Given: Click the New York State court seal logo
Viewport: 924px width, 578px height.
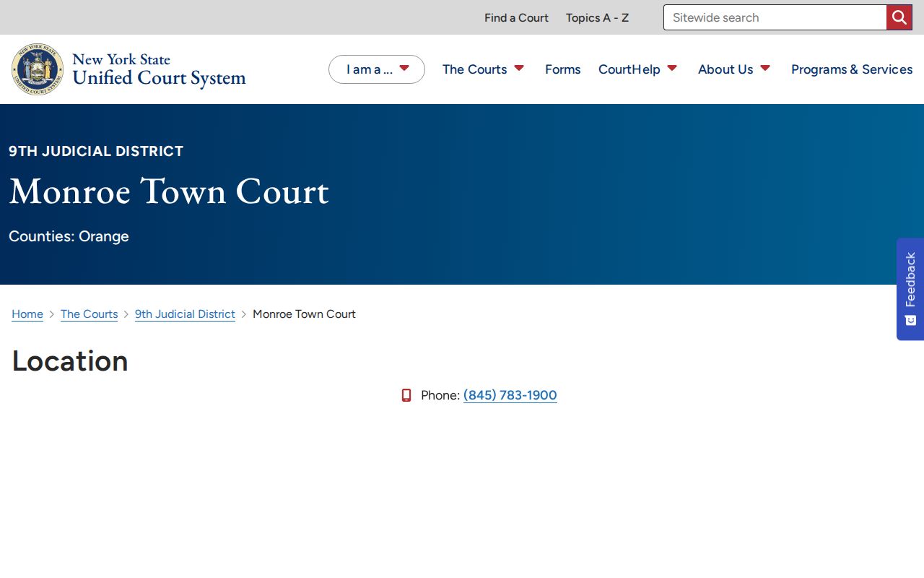Looking at the screenshot, I should click(38, 69).
